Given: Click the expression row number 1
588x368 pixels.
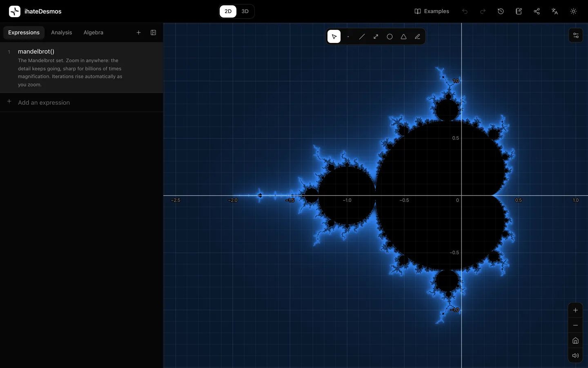Looking at the screenshot, I should point(9,52).
